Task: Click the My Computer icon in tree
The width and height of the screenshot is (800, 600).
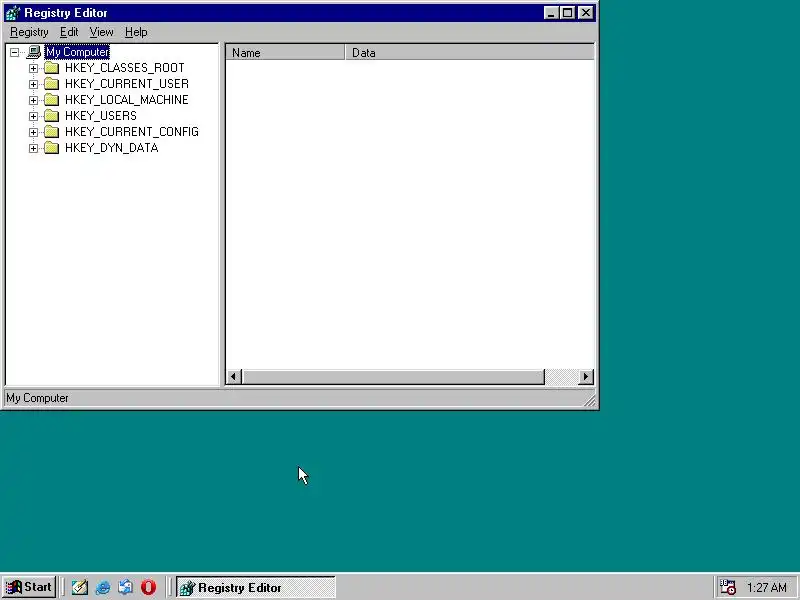Action: 34,52
